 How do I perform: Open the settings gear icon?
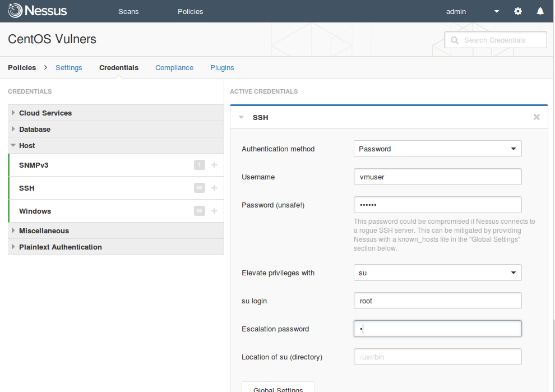[x=518, y=11]
